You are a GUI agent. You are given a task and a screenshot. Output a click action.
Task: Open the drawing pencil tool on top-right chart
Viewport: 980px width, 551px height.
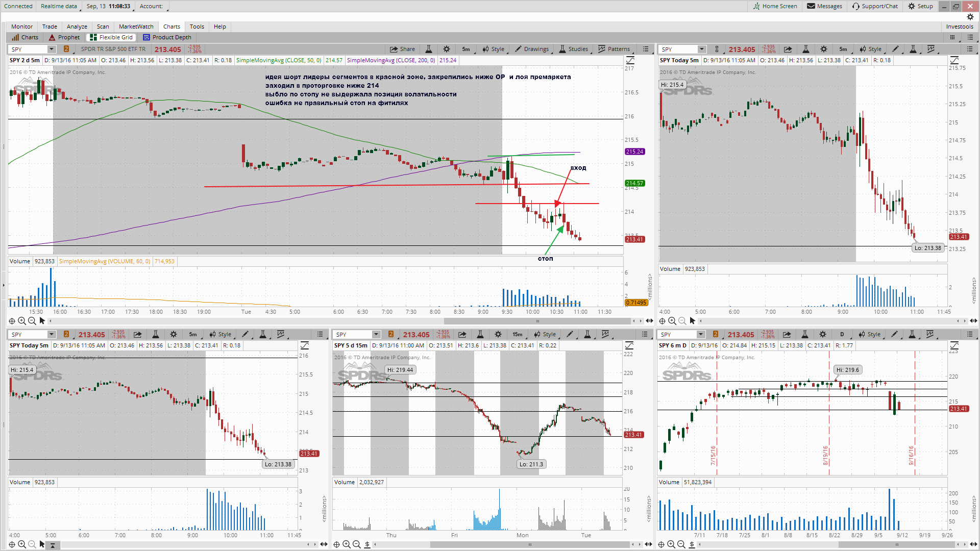coord(895,49)
